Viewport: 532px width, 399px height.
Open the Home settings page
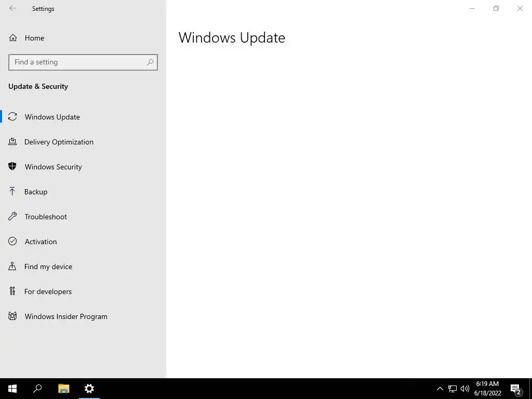click(83, 38)
